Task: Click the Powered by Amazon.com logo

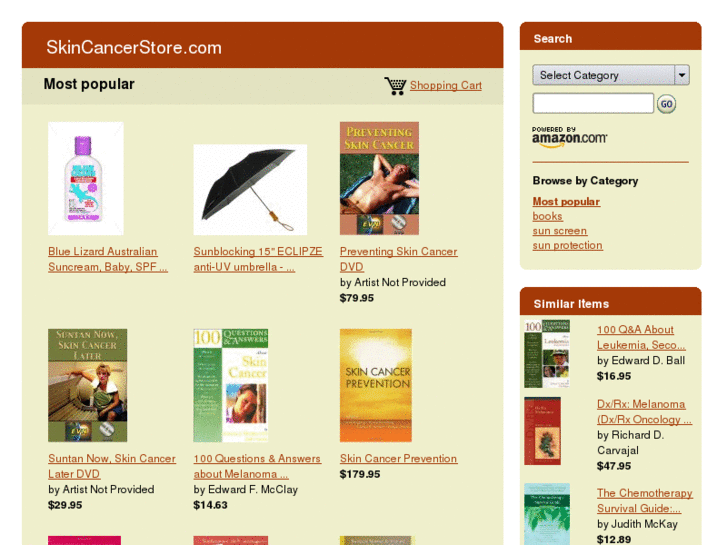Action: (x=569, y=137)
